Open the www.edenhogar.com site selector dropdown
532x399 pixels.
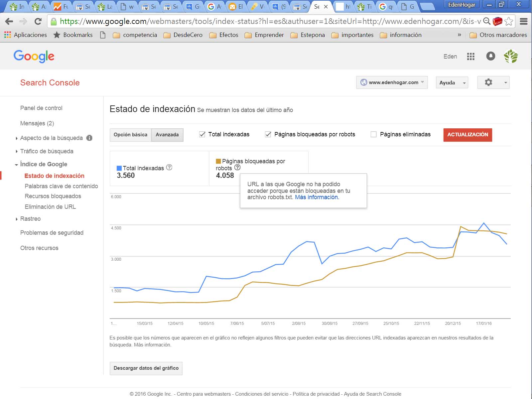(392, 82)
